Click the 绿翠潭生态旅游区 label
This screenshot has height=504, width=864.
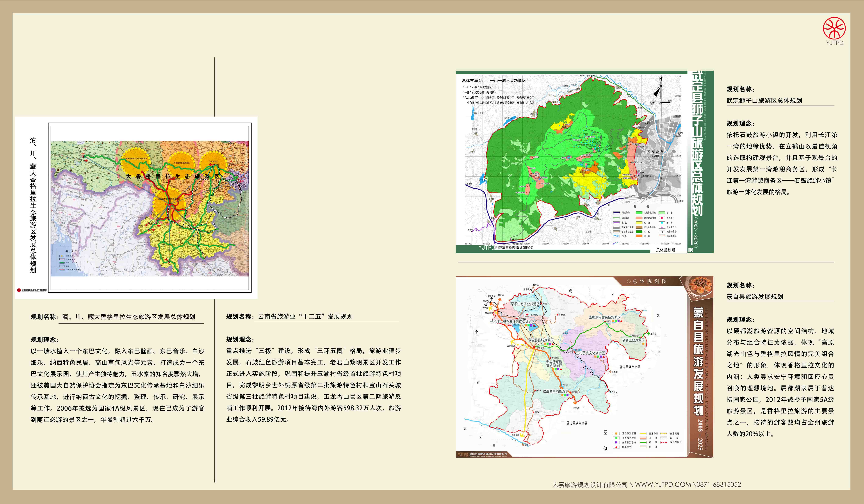556,391
